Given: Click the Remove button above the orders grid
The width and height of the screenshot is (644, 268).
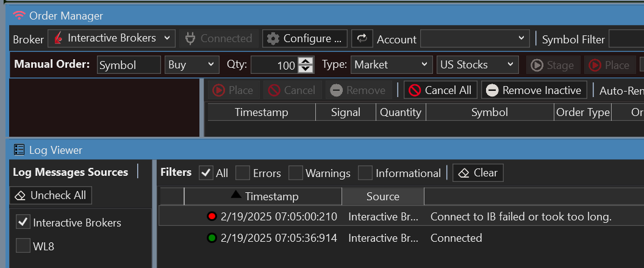Looking at the screenshot, I should click(x=358, y=90).
